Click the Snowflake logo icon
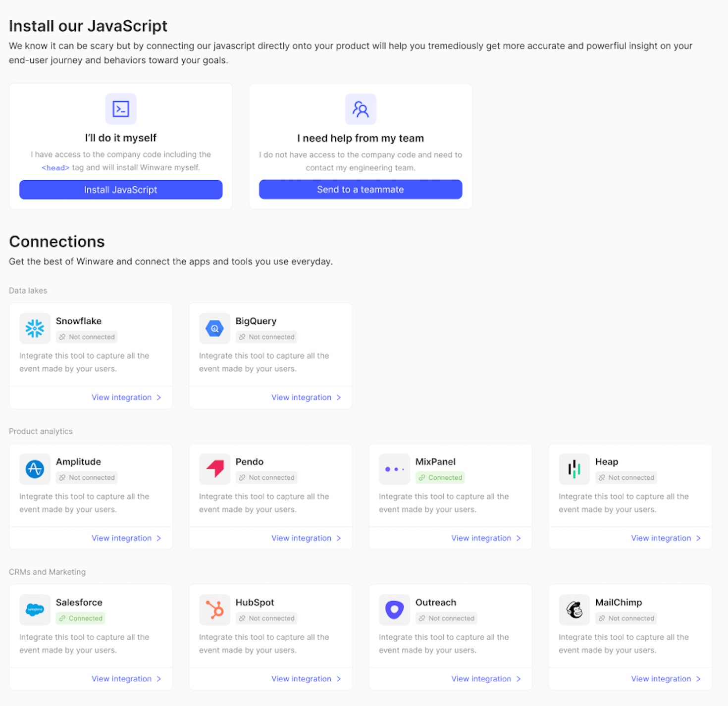The image size is (728, 706). [35, 328]
